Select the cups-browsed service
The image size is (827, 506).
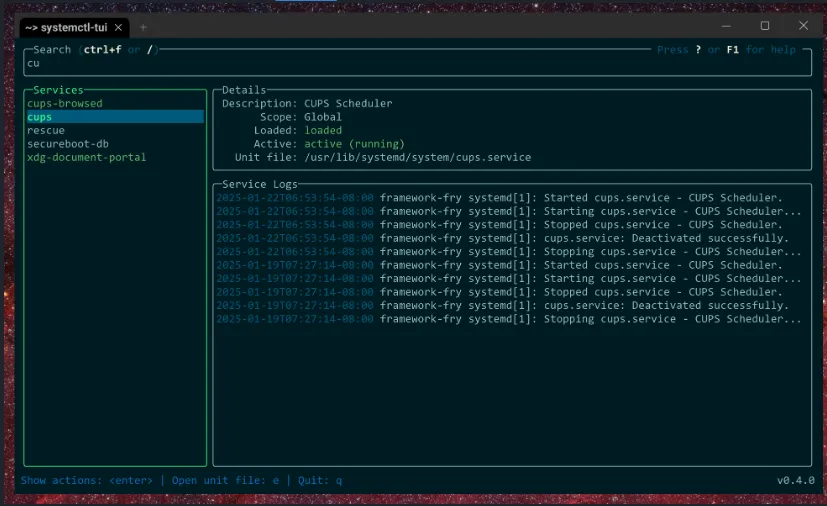[65, 104]
